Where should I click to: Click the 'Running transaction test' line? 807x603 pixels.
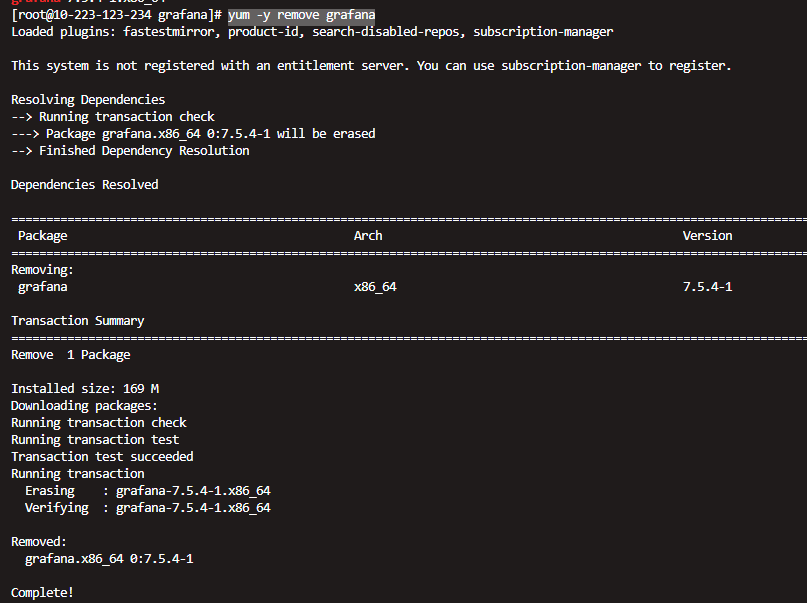coord(95,439)
